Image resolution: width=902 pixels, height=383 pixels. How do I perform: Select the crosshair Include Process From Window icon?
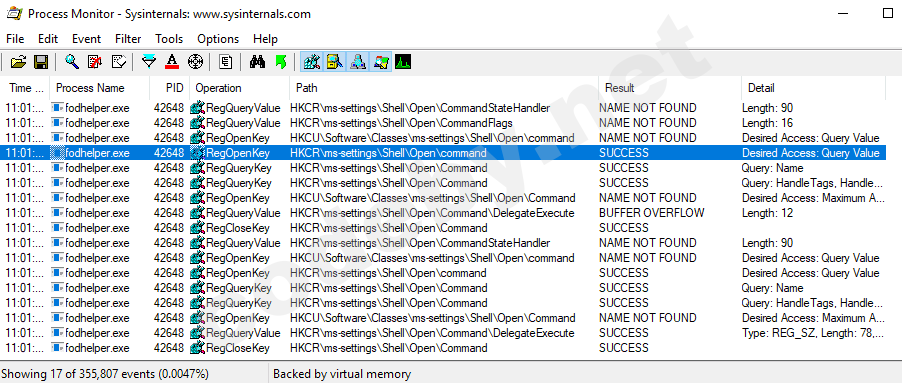(x=195, y=62)
